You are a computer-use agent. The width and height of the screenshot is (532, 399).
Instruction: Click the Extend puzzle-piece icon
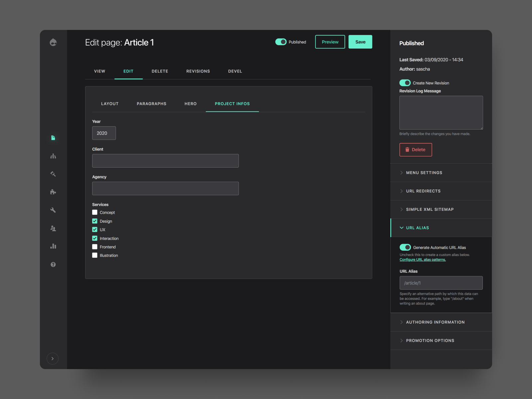click(53, 192)
